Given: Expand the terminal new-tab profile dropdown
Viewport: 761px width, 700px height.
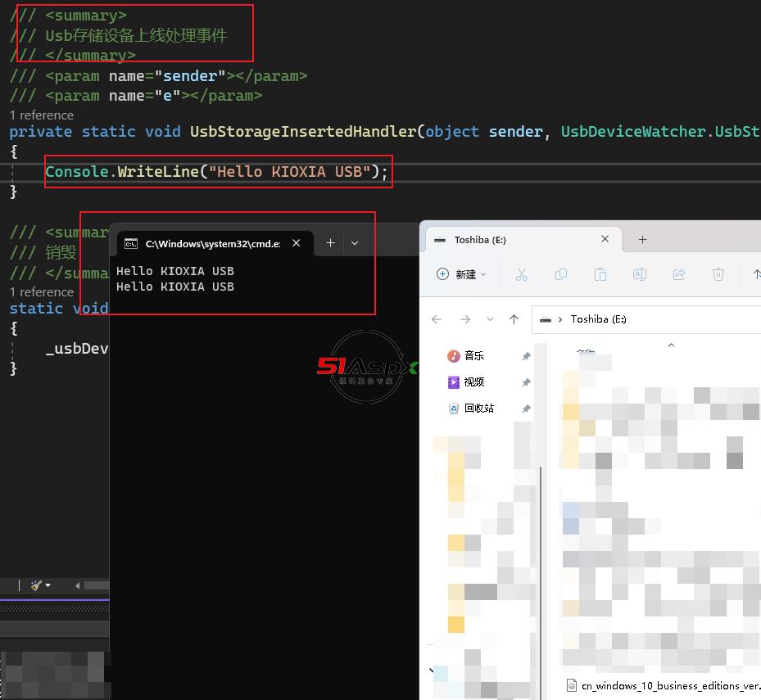Looking at the screenshot, I should coord(355,243).
